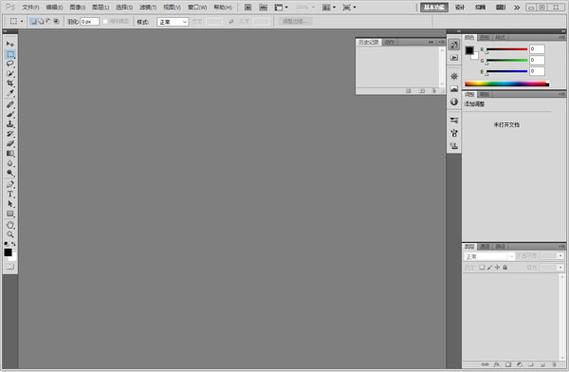This screenshot has height=372, width=569.
Task: Select the Gradient tool
Action: point(10,154)
